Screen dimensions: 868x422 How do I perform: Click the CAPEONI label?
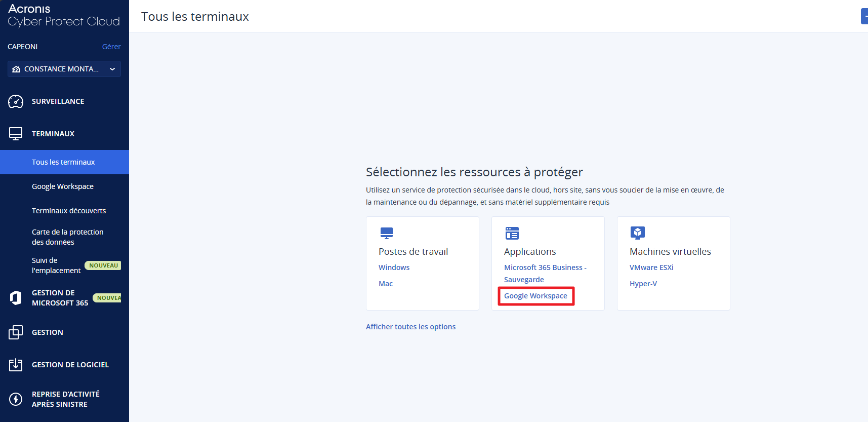(22, 47)
